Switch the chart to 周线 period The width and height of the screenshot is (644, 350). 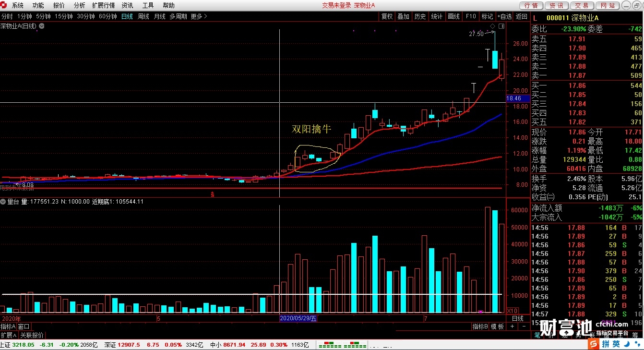143,16
